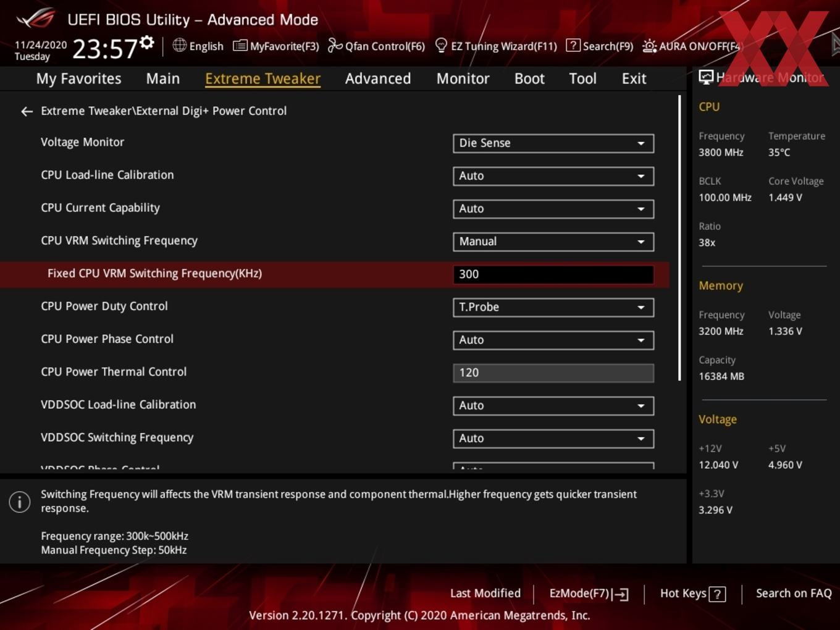Select CPU VRM Switching Frequency row label
Viewport: 840px width, 630px height.
point(119,241)
